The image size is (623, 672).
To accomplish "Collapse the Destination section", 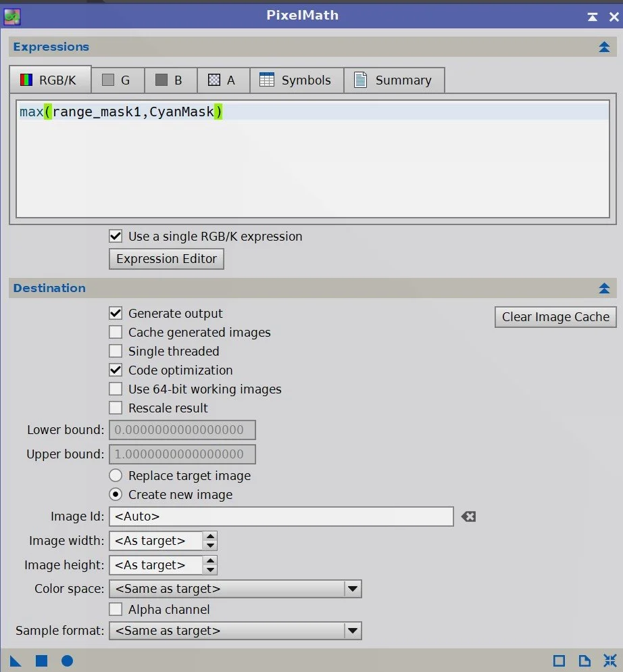I will tap(604, 288).
